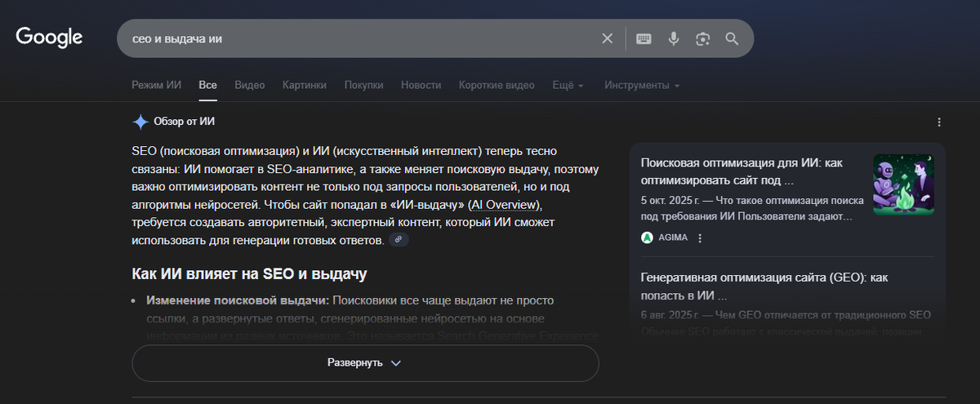Click the 'Как ИИ влияет на SEO и выдачу' heading
This screenshot has width=980, height=404.
249,273
